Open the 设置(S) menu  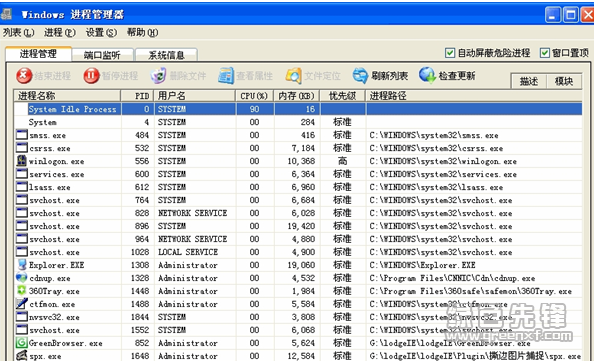point(101,33)
